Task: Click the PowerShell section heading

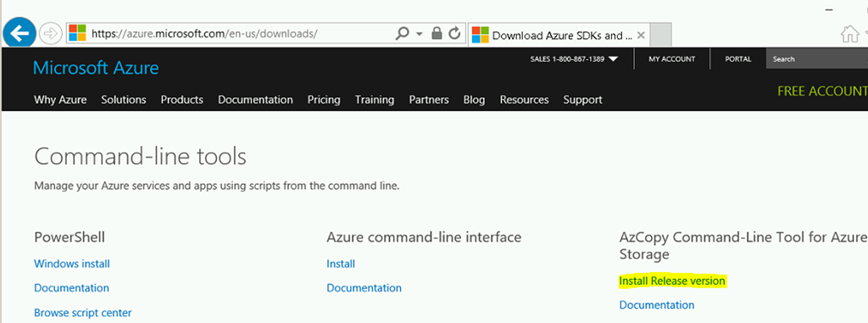Action: pos(70,237)
